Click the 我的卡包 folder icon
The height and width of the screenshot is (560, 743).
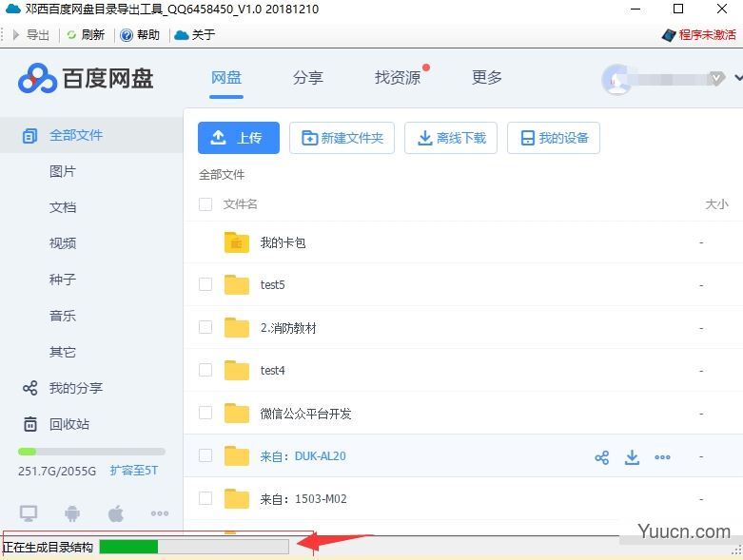pyautogui.click(x=237, y=242)
